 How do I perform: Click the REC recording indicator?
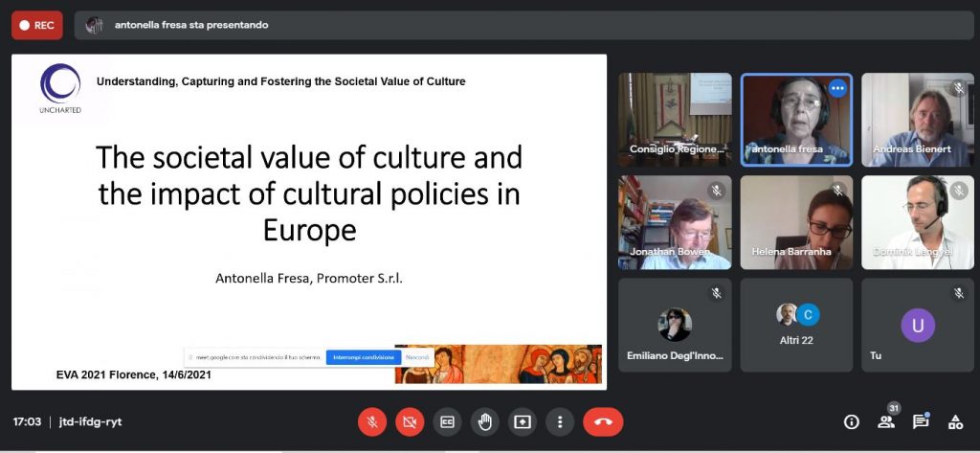pos(37,25)
